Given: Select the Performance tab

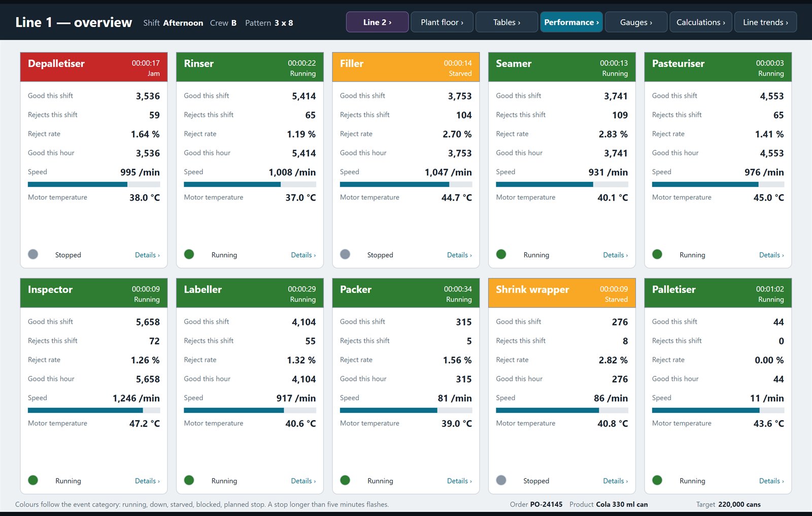Looking at the screenshot, I should (571, 22).
